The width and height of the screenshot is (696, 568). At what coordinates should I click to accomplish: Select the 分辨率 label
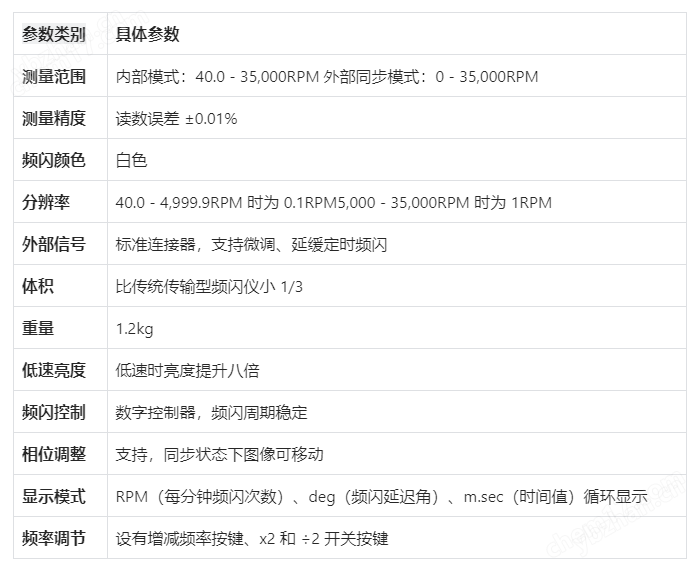pos(46,202)
